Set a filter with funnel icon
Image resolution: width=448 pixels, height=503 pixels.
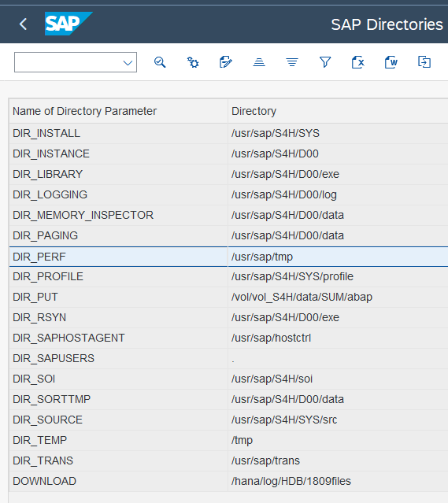pyautogui.click(x=325, y=62)
